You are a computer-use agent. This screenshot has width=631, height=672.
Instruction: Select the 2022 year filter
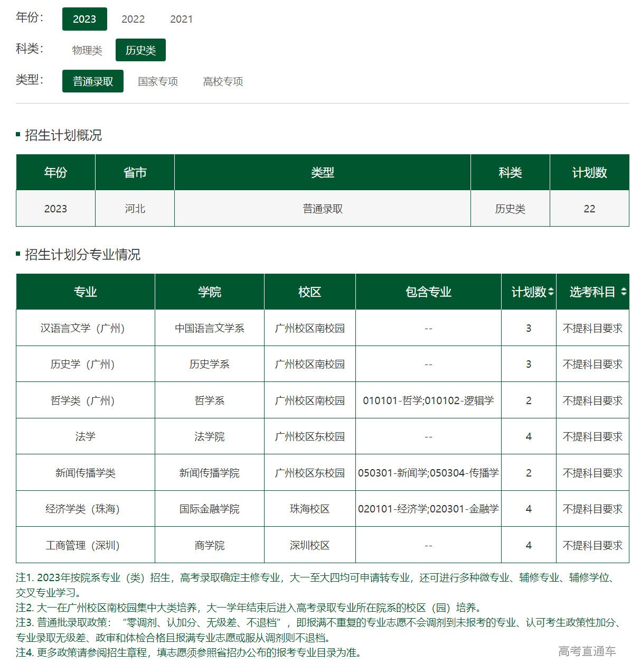(x=133, y=18)
